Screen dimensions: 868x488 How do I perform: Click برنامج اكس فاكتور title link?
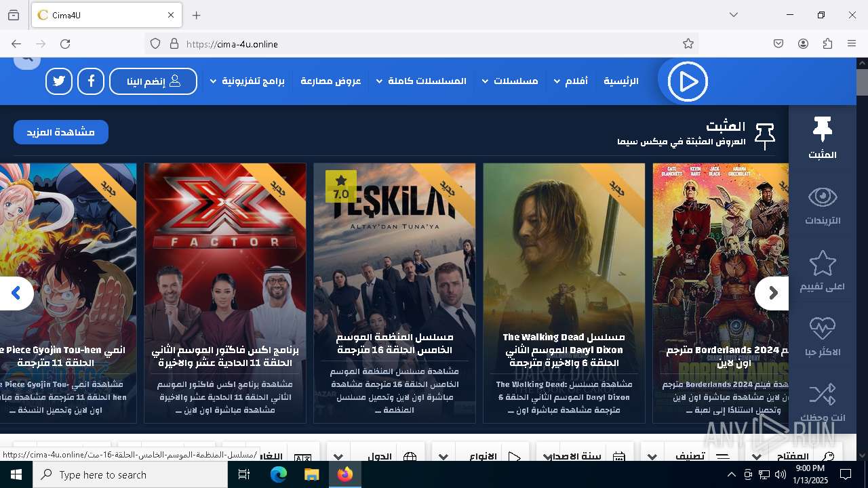[x=225, y=357]
